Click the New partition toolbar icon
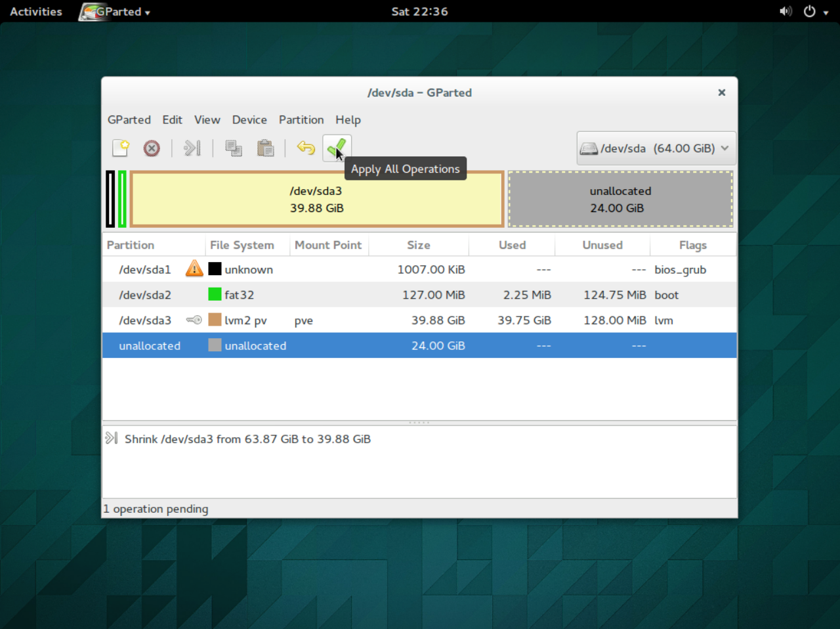Image resolution: width=840 pixels, height=629 pixels. pos(121,148)
